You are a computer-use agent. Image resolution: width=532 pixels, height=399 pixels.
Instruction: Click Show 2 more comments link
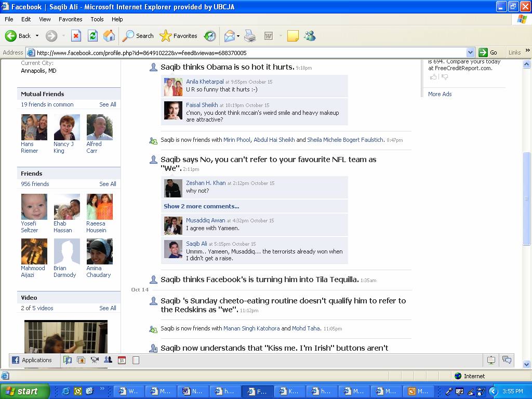coord(202,206)
